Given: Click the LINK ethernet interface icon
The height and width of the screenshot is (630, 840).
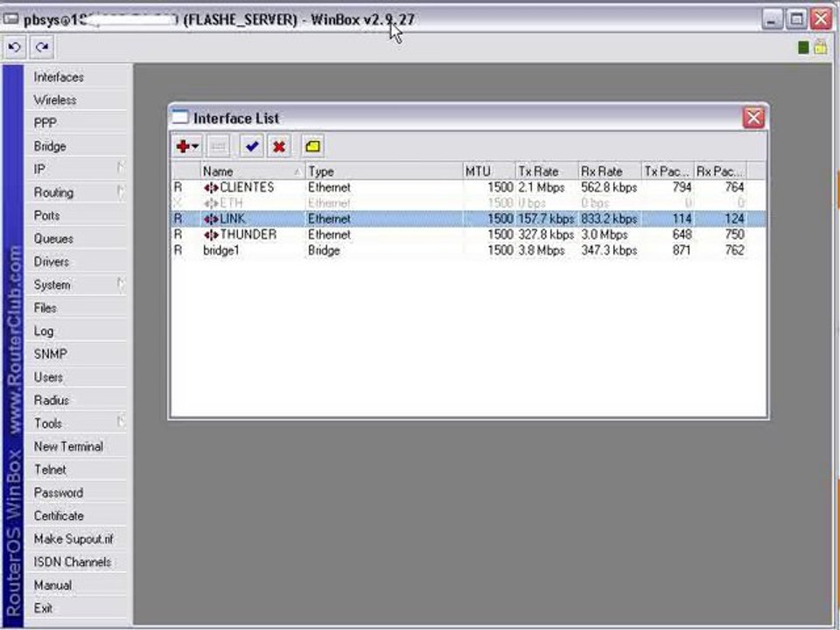Looking at the screenshot, I should coord(211,219).
